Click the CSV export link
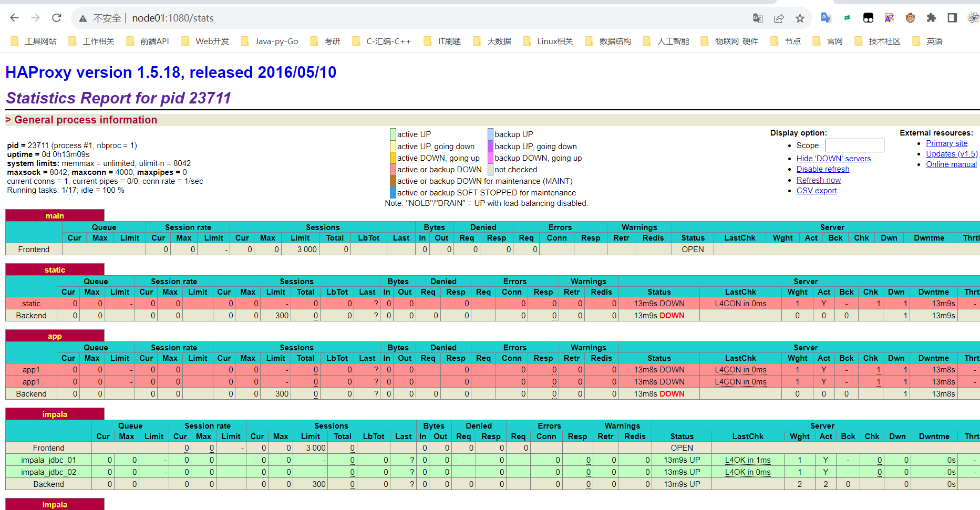 [817, 191]
